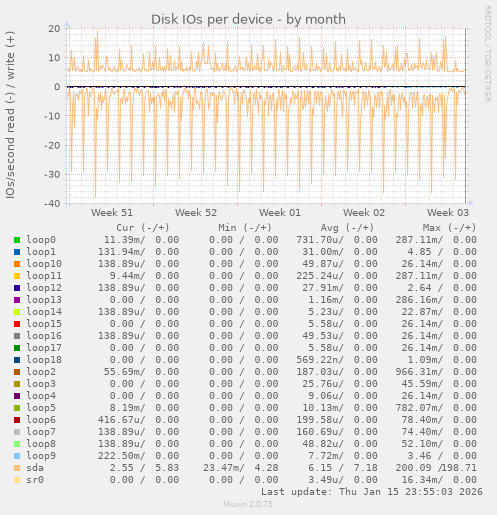Click the 'Week 51' x-axis label
This screenshot has height=515, width=497.
tap(112, 213)
